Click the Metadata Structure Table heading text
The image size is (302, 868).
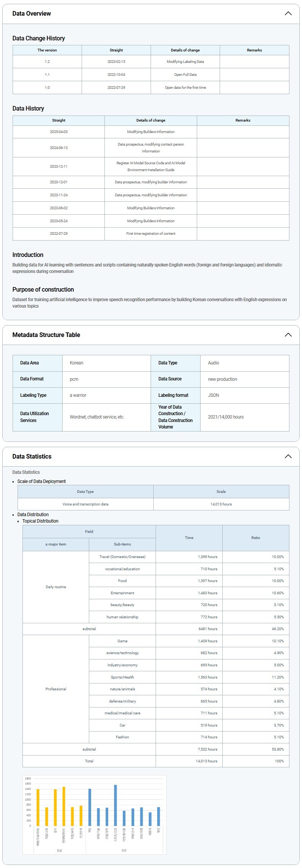click(x=46, y=335)
